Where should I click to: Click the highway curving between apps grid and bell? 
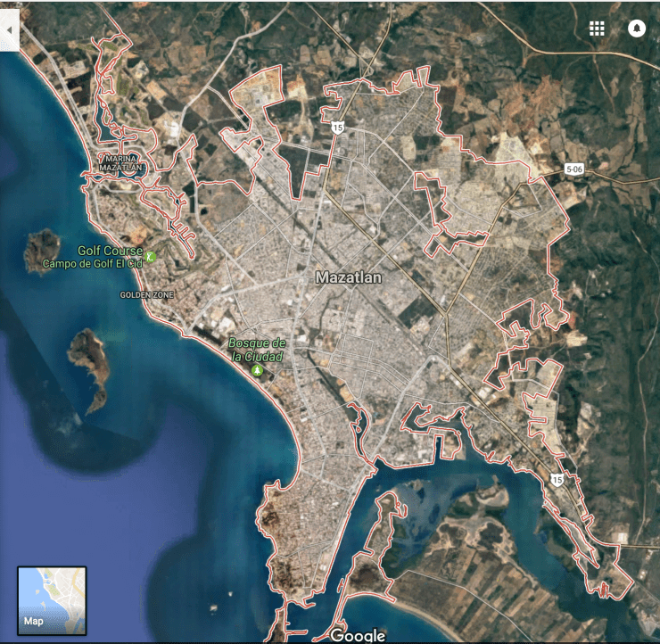click(615, 51)
